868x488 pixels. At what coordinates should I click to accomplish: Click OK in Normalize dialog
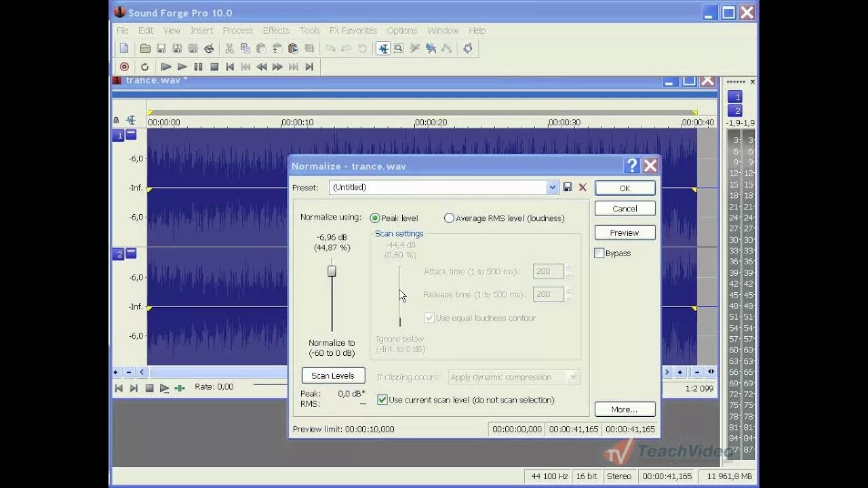(x=625, y=188)
